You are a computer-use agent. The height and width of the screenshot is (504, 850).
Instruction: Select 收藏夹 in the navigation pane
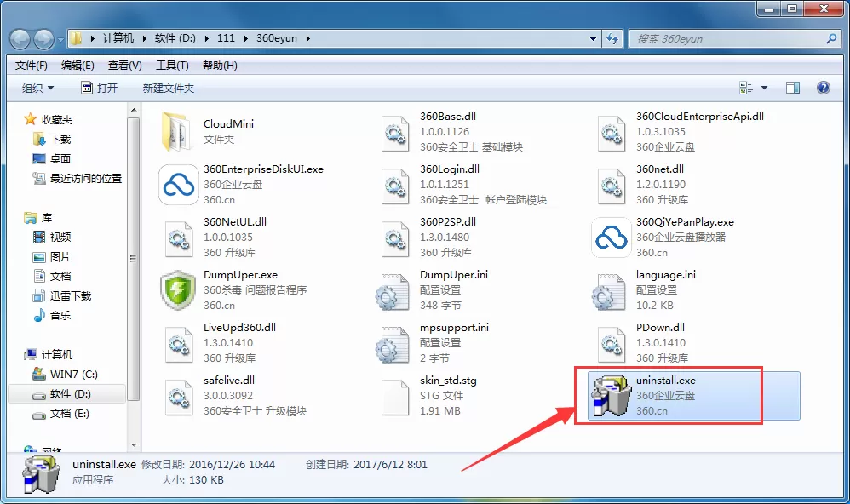(48, 119)
